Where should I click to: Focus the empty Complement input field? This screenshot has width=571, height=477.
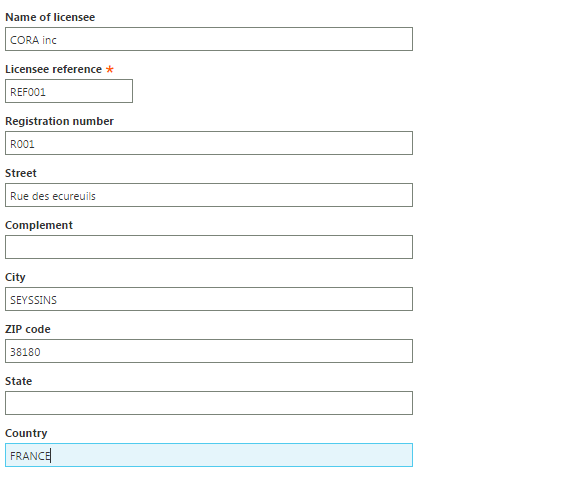(x=209, y=247)
